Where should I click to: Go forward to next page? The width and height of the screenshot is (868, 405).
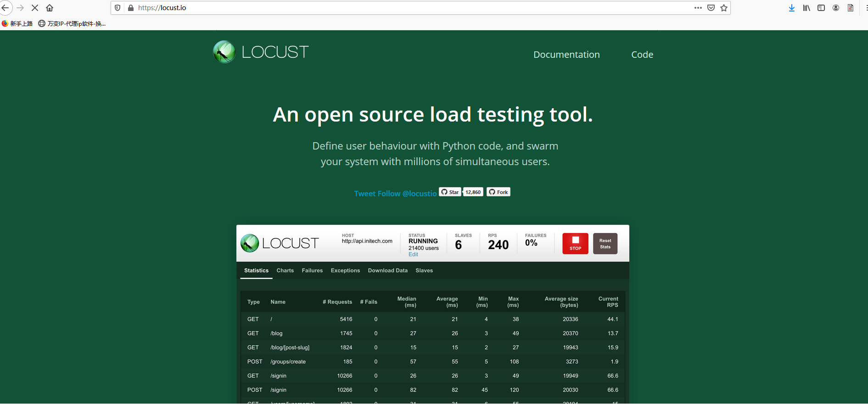click(x=20, y=8)
